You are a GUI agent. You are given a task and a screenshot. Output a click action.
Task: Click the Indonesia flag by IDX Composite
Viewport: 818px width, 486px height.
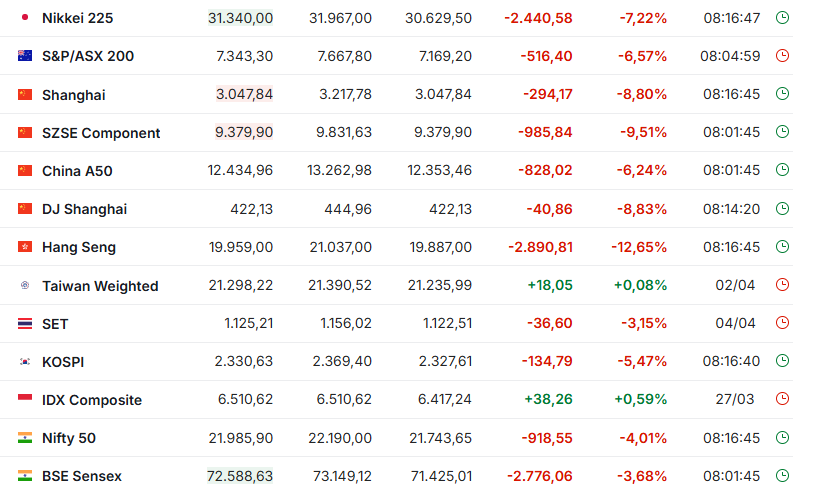click(x=25, y=399)
